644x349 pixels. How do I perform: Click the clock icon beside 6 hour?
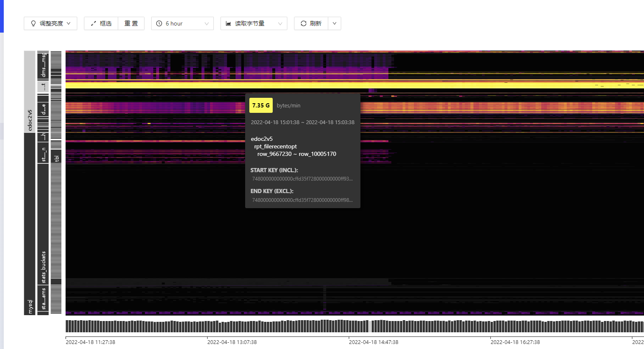(x=159, y=24)
